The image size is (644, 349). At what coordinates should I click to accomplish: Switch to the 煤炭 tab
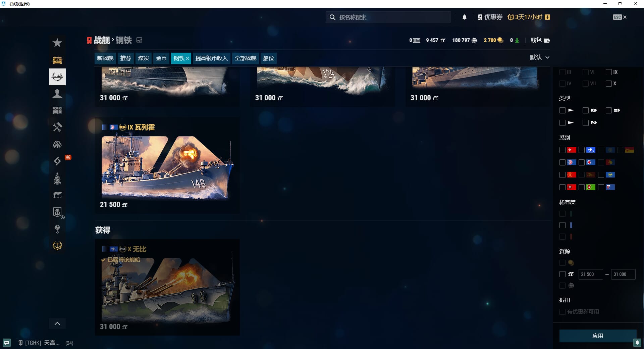coord(143,58)
